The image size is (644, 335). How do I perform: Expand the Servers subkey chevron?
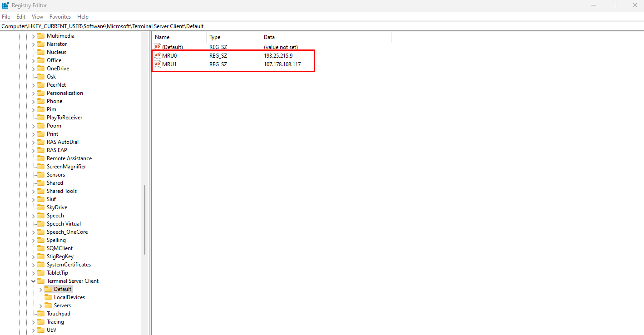tap(40, 305)
